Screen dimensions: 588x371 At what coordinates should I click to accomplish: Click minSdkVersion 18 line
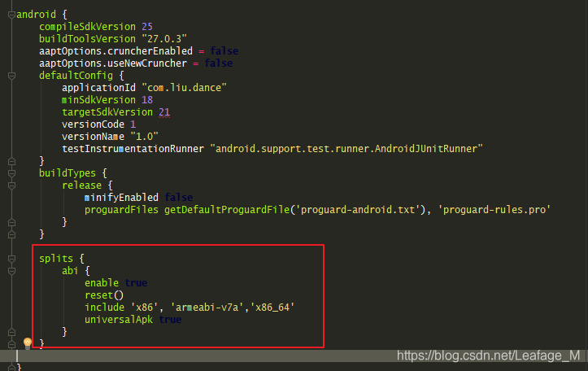tap(107, 100)
